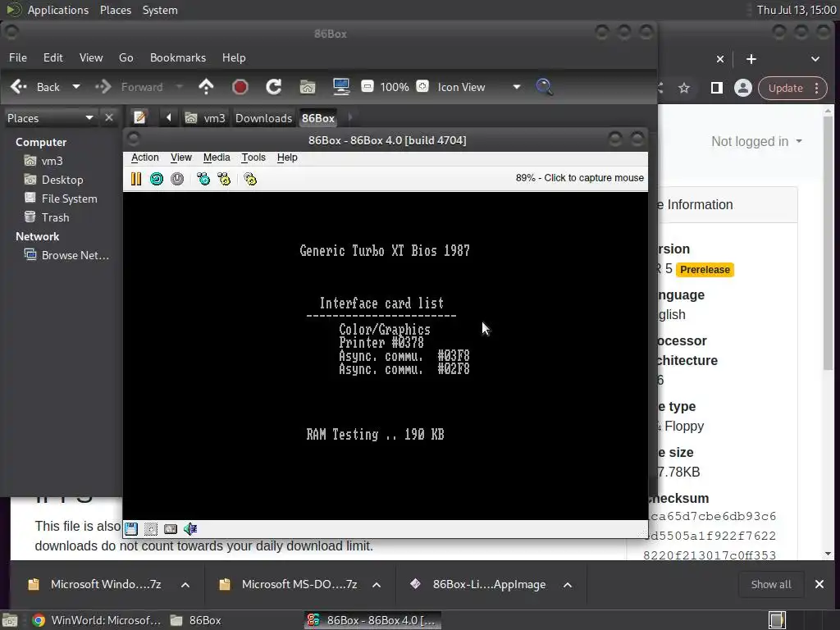
Task: Click the sound speaker status icon
Action: click(x=190, y=529)
